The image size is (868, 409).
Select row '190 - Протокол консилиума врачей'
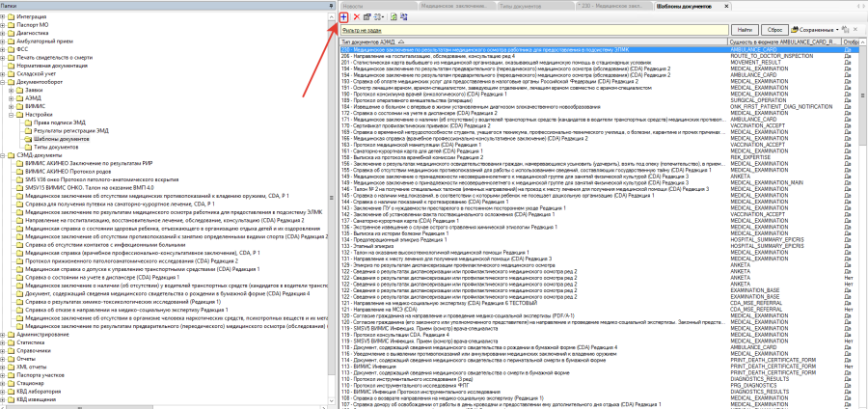(x=600, y=95)
